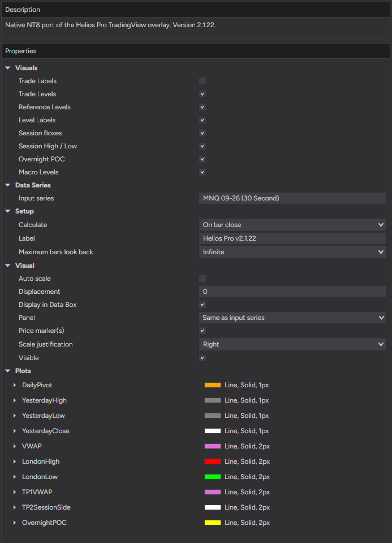Select the Maximum bars look back label

[x=55, y=252]
